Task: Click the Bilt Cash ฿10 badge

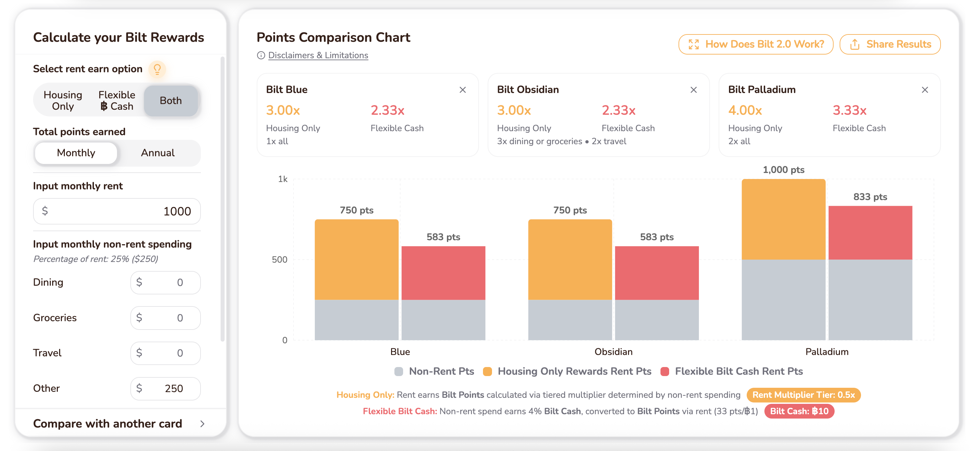Action: tap(799, 412)
